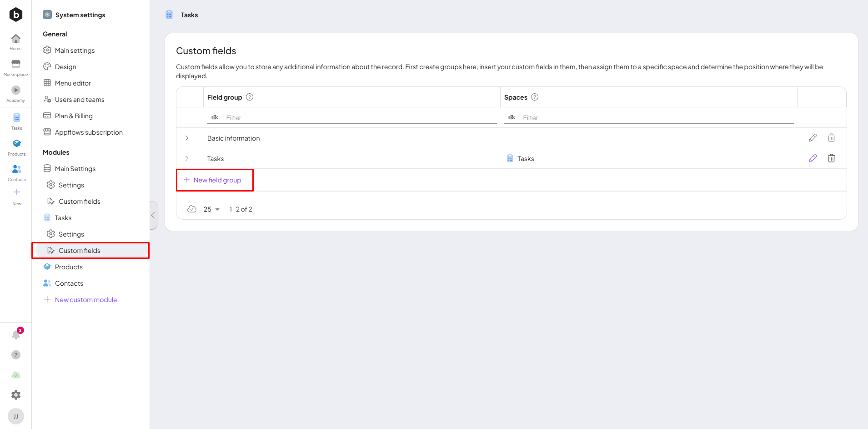Open the Marketplace from left rail

tap(16, 67)
